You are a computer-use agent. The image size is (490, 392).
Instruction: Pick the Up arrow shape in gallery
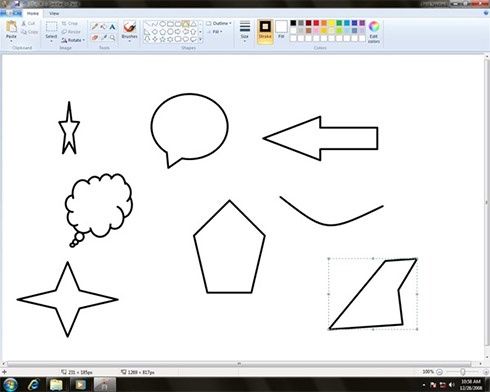(x=193, y=32)
